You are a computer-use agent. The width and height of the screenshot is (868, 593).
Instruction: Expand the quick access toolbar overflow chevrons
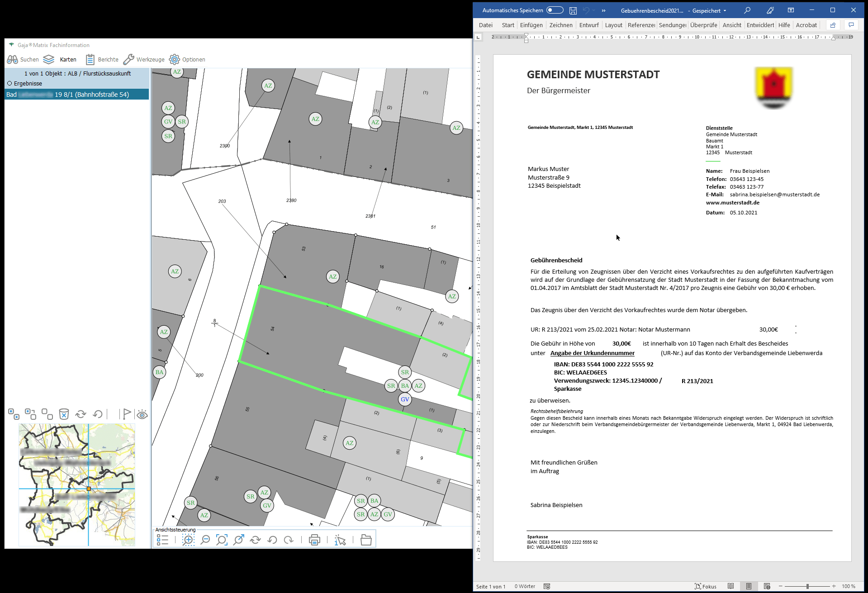click(x=603, y=10)
